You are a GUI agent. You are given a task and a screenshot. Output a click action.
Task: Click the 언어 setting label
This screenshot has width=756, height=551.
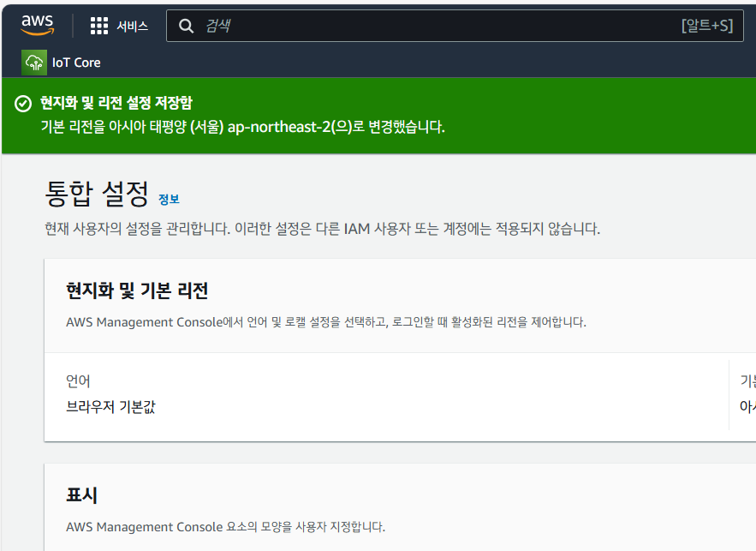(x=78, y=381)
